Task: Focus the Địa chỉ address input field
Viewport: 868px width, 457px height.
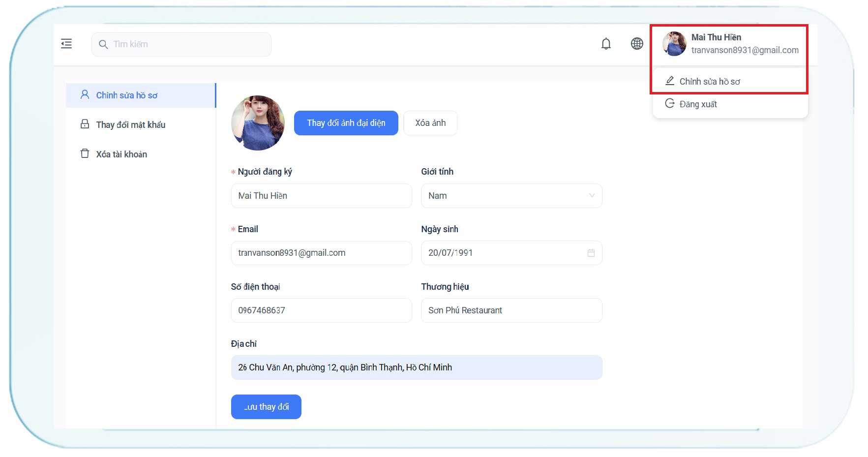Action: [x=416, y=367]
